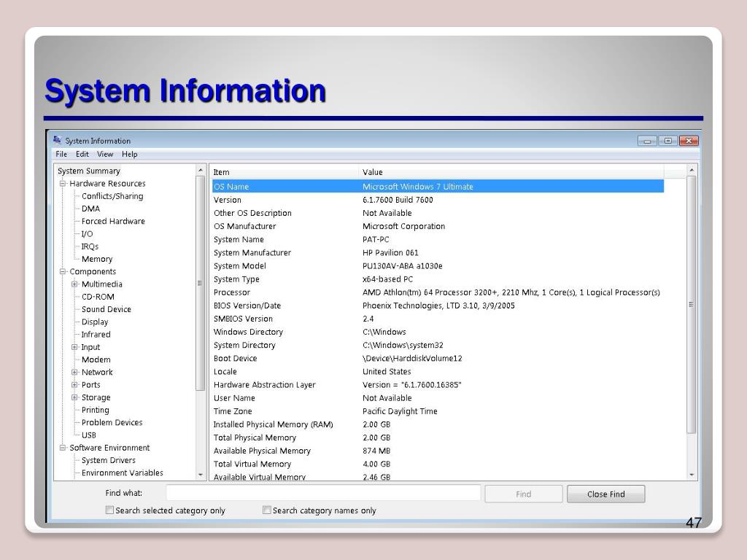
Task: Select Modem under Components
Action: 96,359
